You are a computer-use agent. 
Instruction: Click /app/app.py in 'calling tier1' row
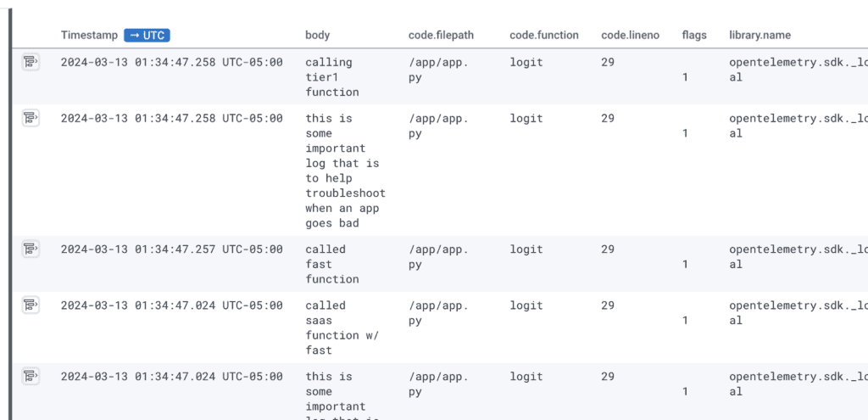click(438, 70)
